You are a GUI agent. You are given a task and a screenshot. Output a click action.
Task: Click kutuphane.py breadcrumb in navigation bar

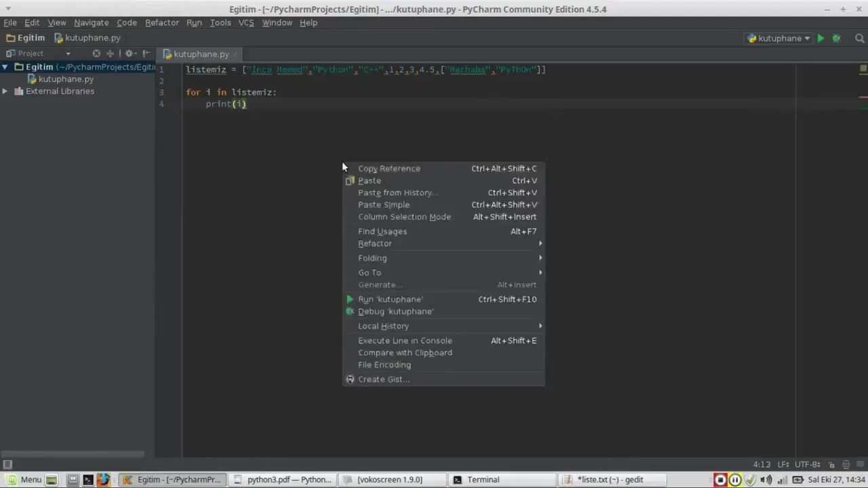(87, 38)
